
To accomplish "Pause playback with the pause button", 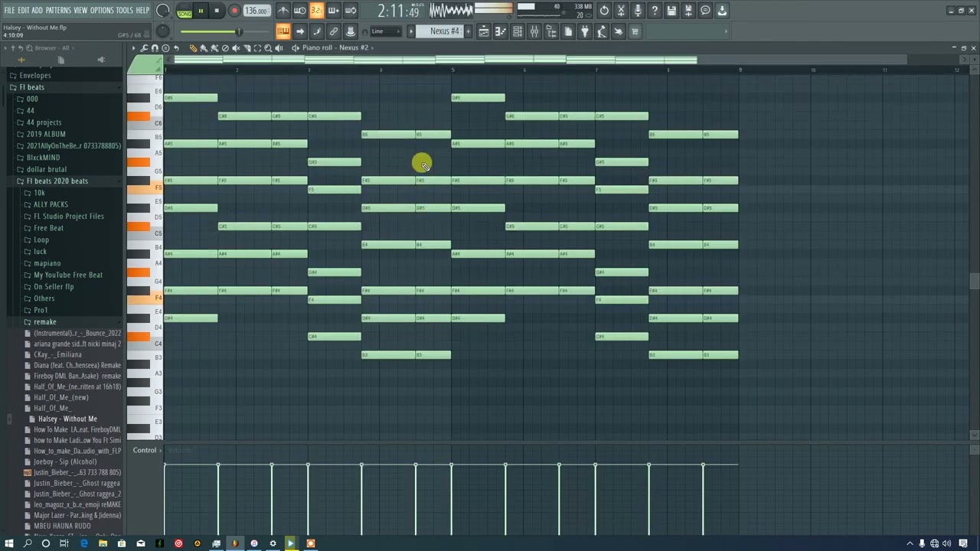I will [201, 11].
